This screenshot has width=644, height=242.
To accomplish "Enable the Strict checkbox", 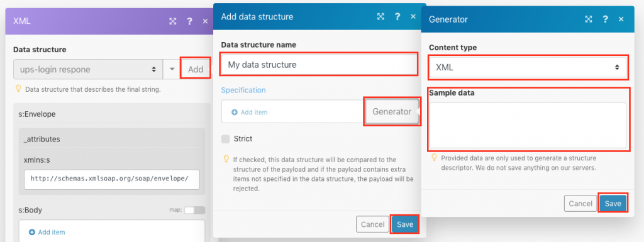I will coord(226,139).
